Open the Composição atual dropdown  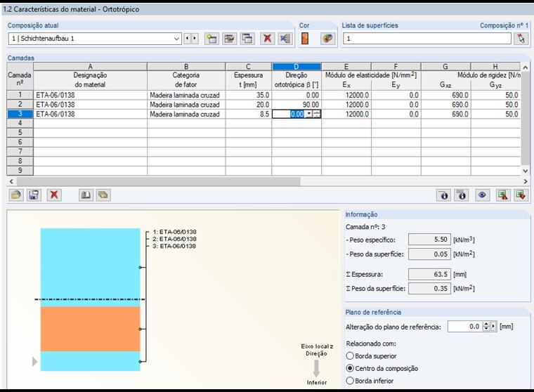pyautogui.click(x=176, y=39)
